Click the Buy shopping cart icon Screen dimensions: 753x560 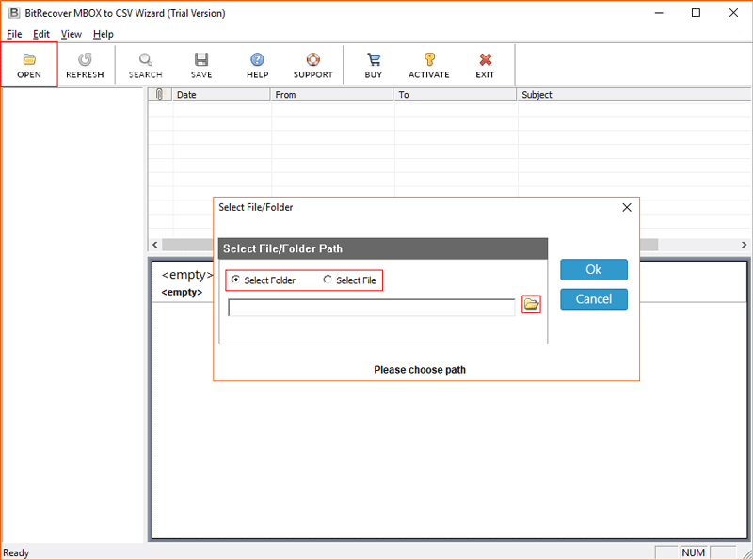pyautogui.click(x=374, y=64)
